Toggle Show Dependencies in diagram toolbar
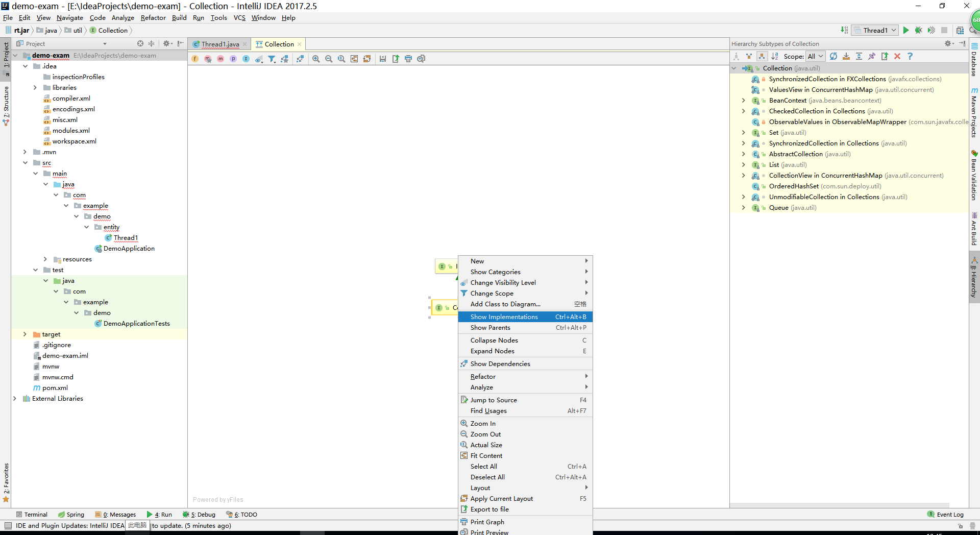Image resolution: width=980 pixels, height=535 pixels. 300,59
